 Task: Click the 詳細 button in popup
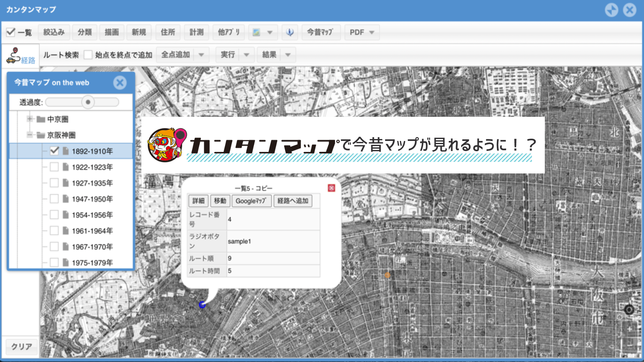tap(198, 201)
